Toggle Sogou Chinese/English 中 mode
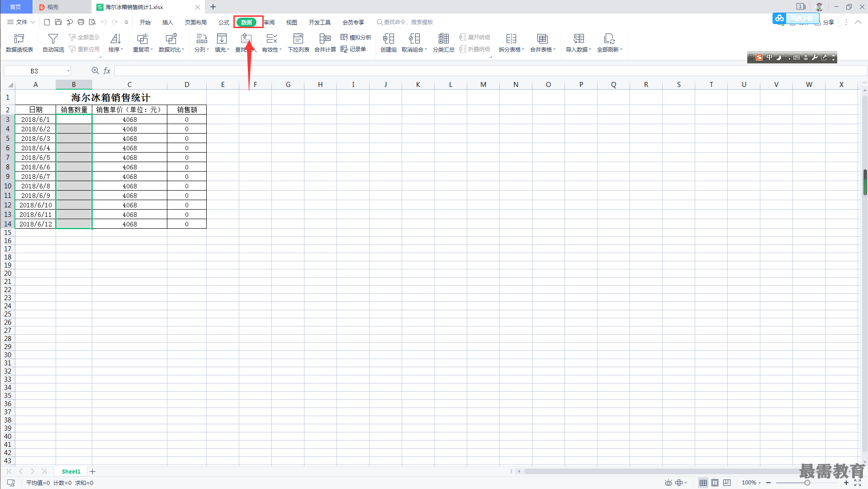 pyautogui.click(x=769, y=58)
